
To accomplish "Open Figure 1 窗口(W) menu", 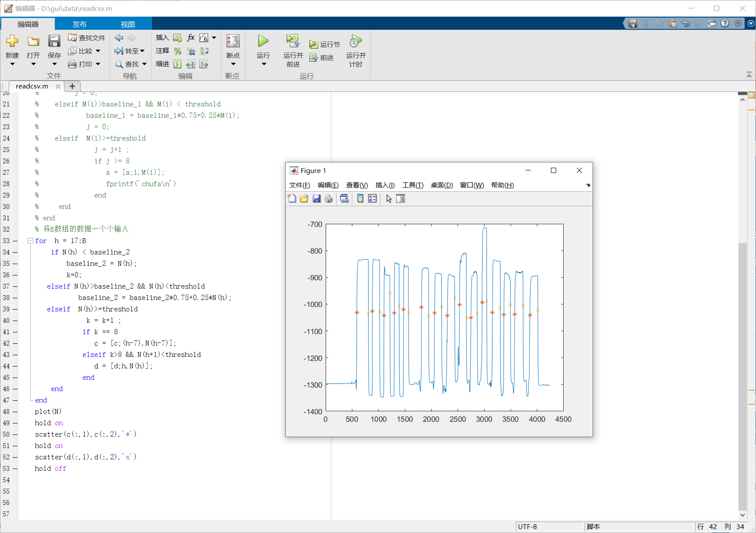I will click(x=472, y=185).
